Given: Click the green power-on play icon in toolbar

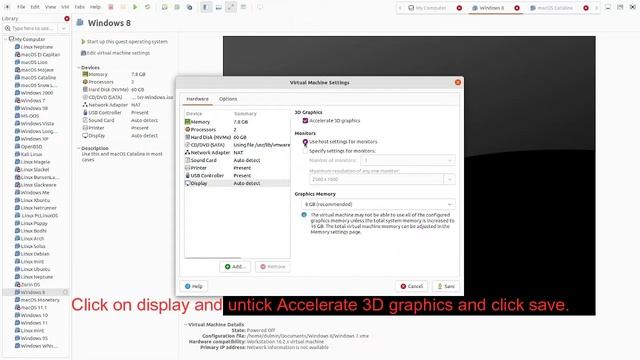Looking at the screenshot, I should pos(135,7).
